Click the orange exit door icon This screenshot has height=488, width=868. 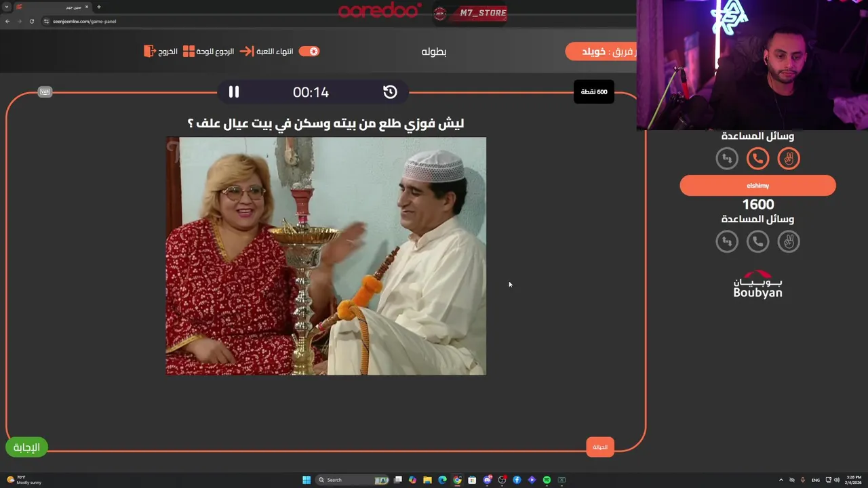149,52
